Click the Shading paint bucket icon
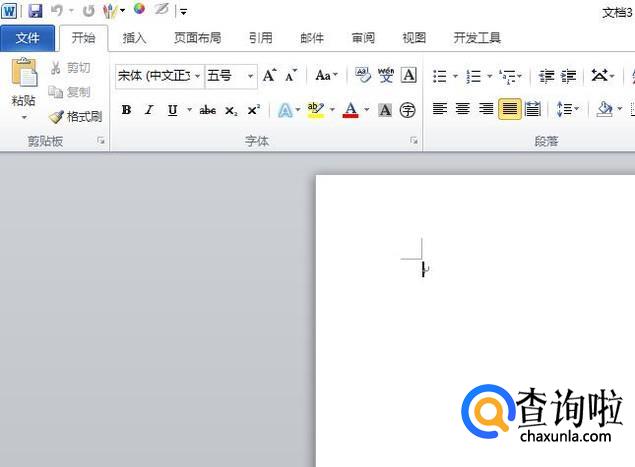 click(x=604, y=109)
